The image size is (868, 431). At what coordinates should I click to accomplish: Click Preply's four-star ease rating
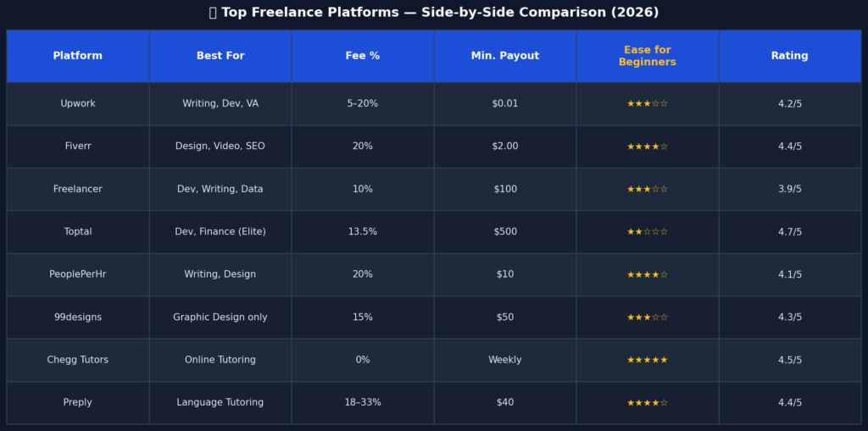648,403
